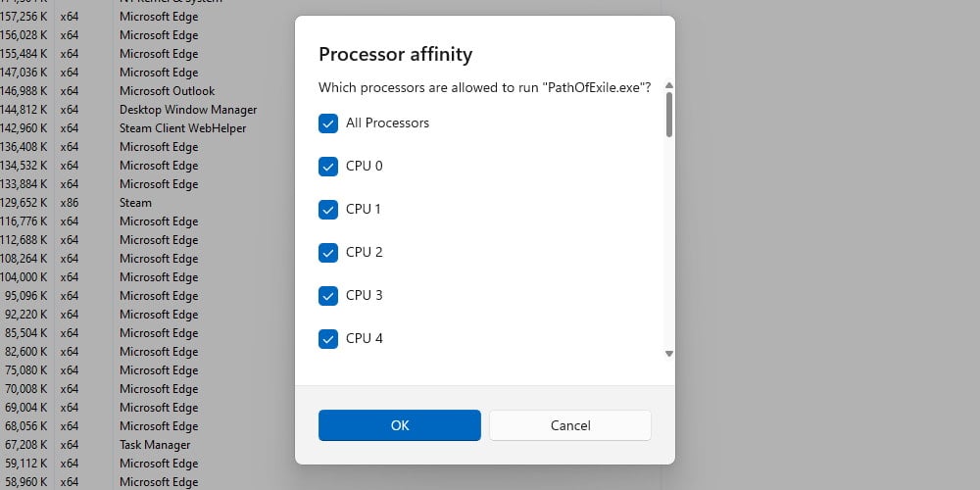980x490 pixels.
Task: Select the Microsoft Outlook process row
Action: pos(167,91)
